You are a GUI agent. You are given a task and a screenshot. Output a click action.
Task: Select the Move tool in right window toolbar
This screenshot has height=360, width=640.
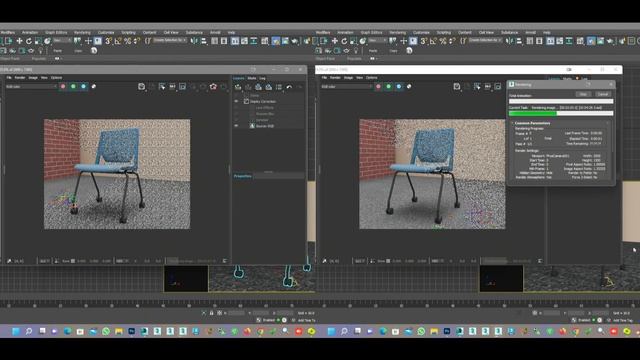335,41
